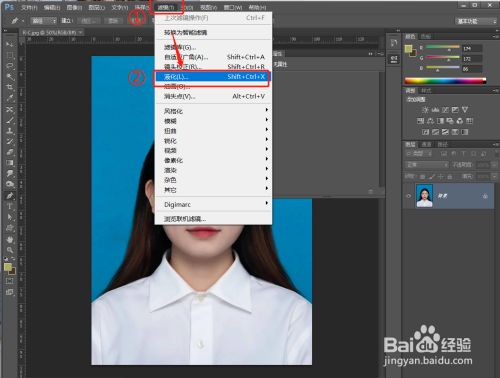Click the R channel color slider
This screenshot has height=378, width=500.
pos(443,48)
